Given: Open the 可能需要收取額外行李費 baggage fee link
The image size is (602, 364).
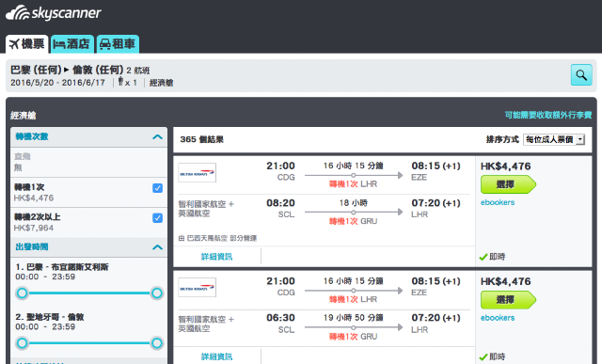Looking at the screenshot, I should click(548, 115).
